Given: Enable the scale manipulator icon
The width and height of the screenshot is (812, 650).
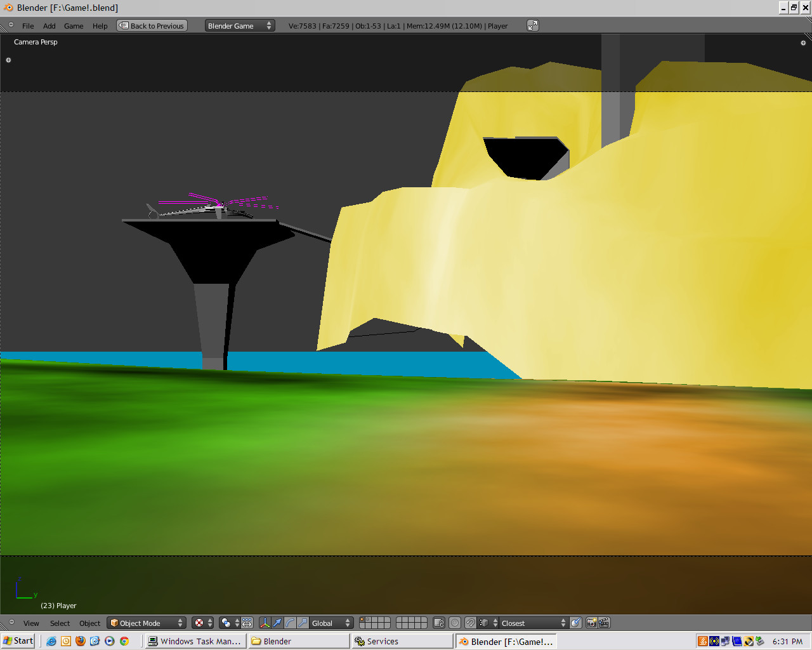Looking at the screenshot, I should (x=303, y=623).
